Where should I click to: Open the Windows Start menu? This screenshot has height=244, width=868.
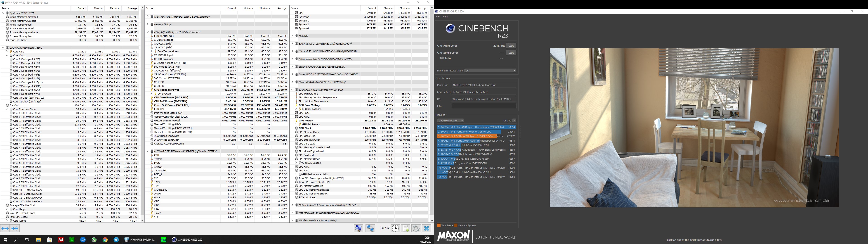tap(5, 240)
